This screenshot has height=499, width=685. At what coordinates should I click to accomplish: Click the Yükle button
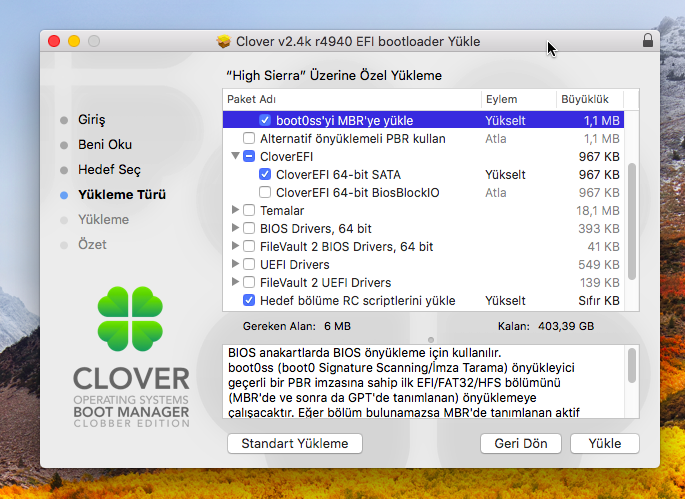tap(605, 444)
